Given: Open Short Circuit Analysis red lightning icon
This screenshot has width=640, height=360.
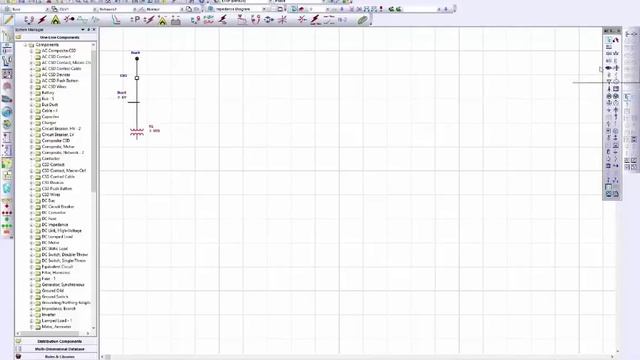Looking at the screenshot, I should pos(42,20).
